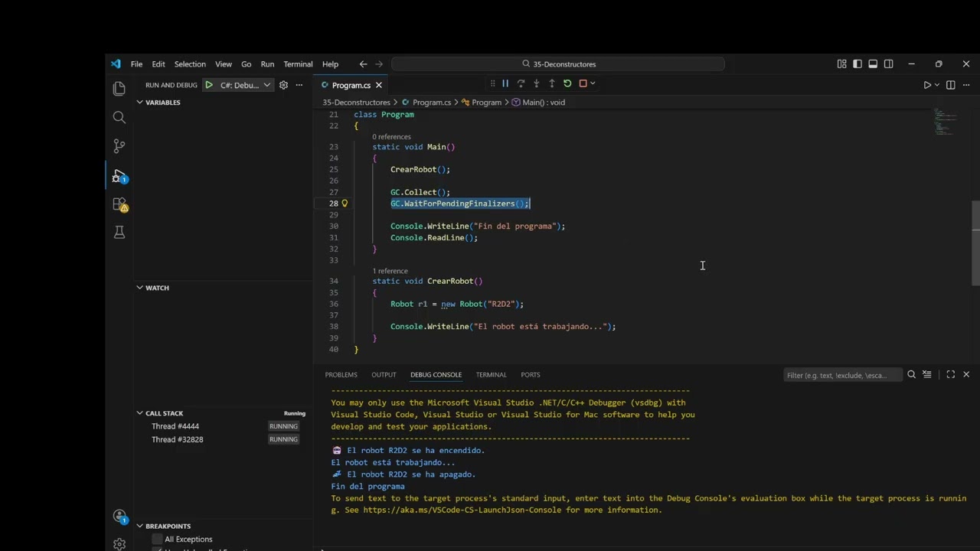Open launch.json via the gear icon

tap(283, 85)
